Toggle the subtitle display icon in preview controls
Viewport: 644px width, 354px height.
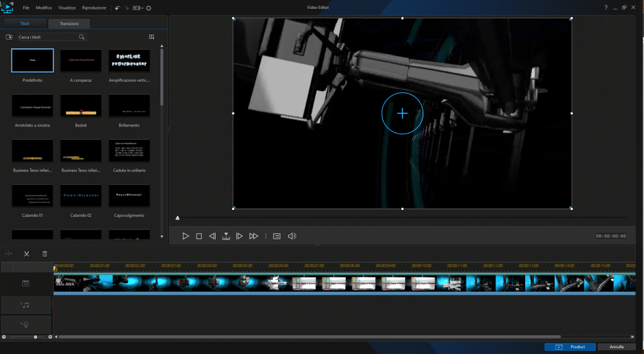tap(277, 236)
